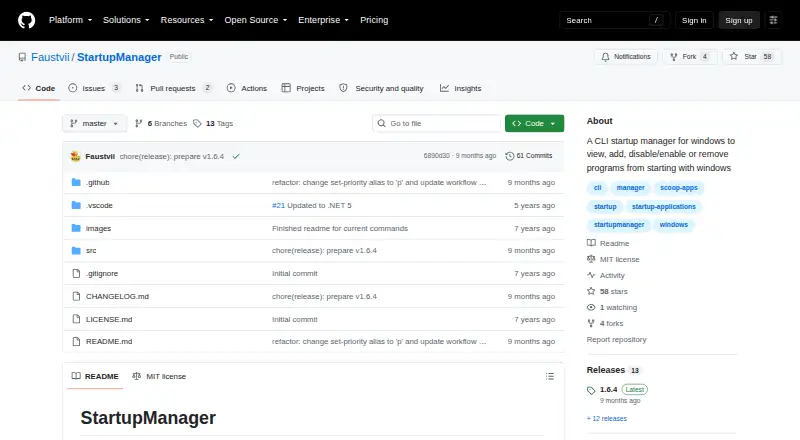This screenshot has width=800, height=440.
Task: View the 61 Commits history
Action: pos(529,156)
